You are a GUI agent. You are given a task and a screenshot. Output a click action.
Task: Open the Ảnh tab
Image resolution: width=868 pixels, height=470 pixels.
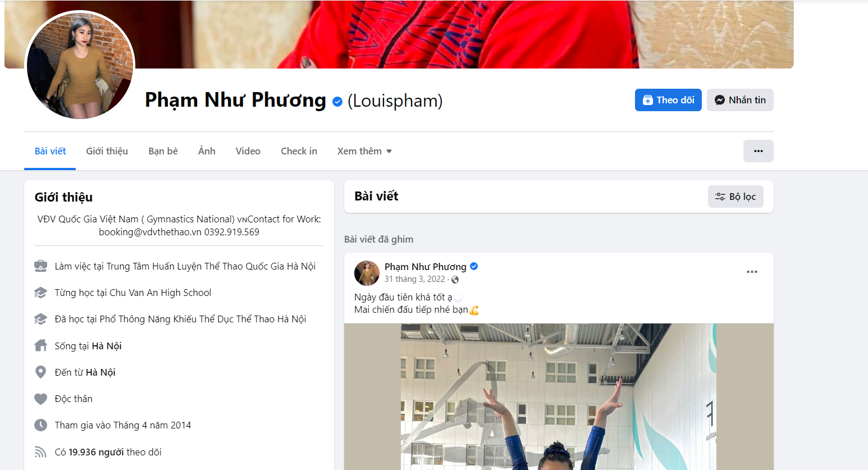coord(207,151)
